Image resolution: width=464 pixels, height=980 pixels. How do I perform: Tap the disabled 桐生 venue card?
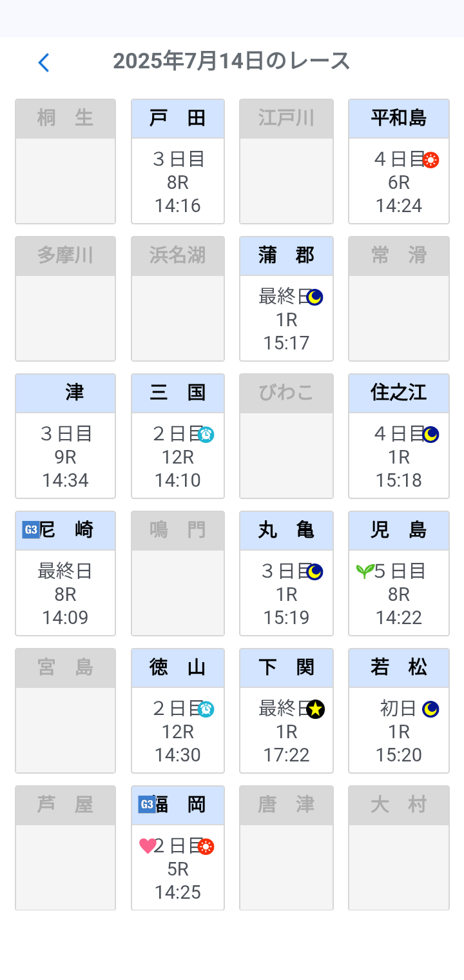click(66, 161)
